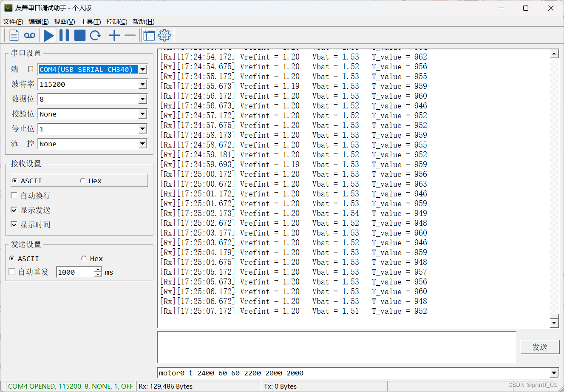Click the log line at 17:25:00.672
Viewport: 564px width, 392px height.
[x=294, y=184]
